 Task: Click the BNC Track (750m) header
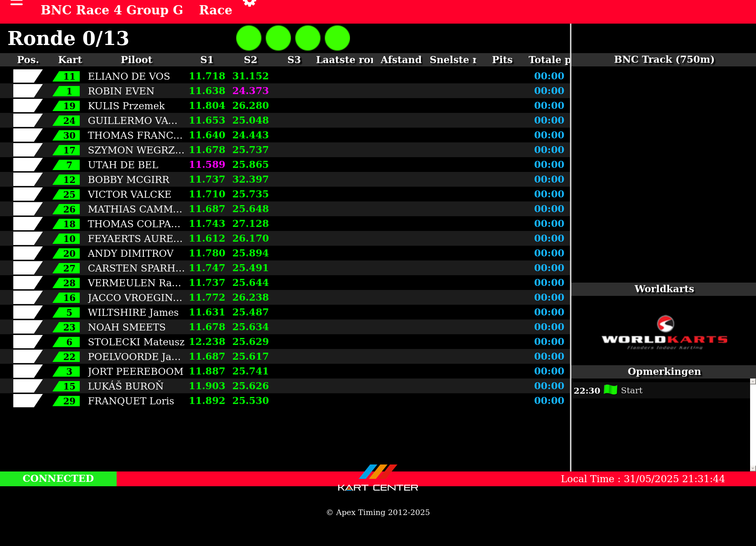pos(664,59)
